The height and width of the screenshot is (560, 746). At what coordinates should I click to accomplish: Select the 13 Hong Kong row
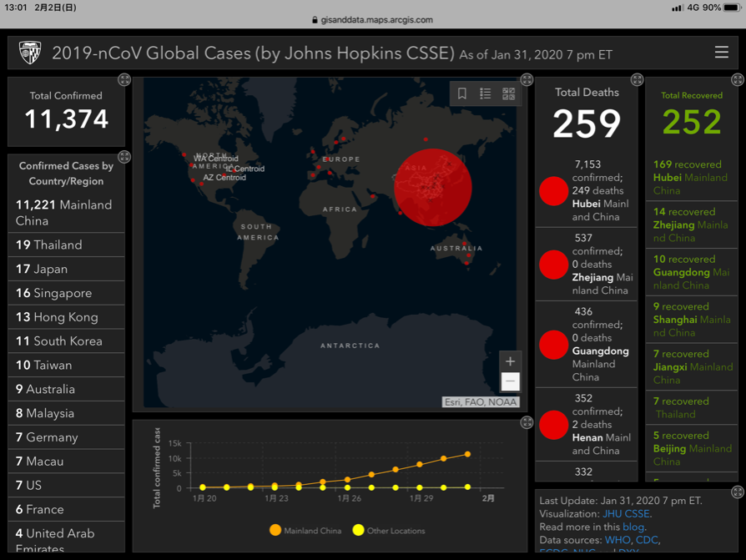pos(66,317)
